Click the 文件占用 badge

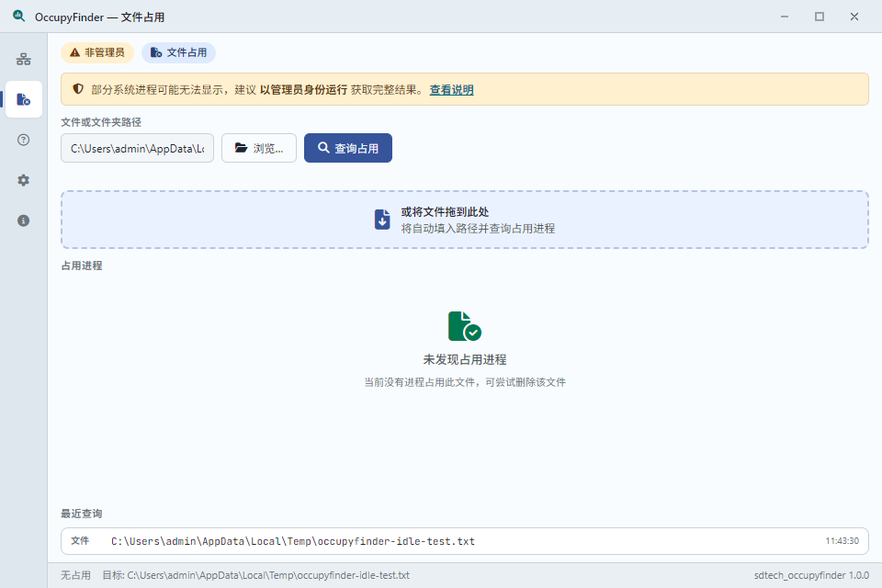click(x=179, y=52)
